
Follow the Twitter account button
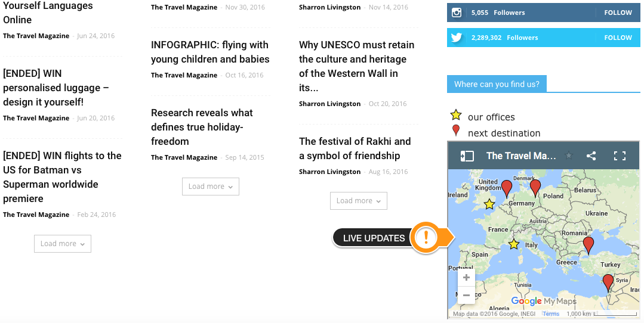tap(618, 38)
